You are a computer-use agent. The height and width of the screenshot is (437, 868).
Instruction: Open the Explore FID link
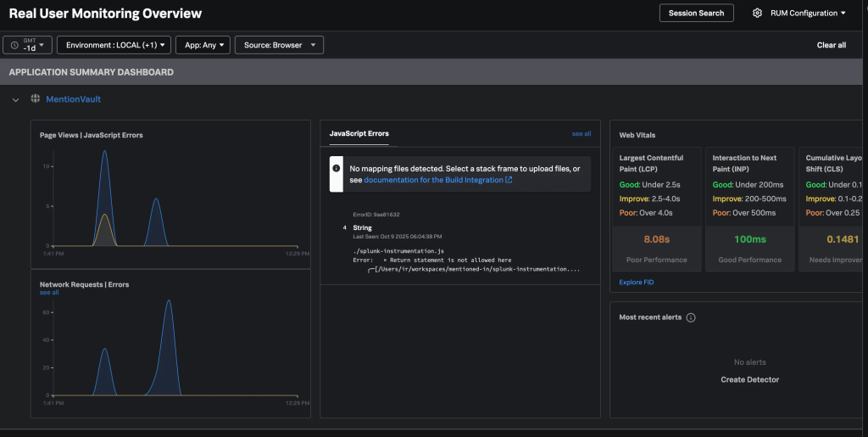(637, 282)
